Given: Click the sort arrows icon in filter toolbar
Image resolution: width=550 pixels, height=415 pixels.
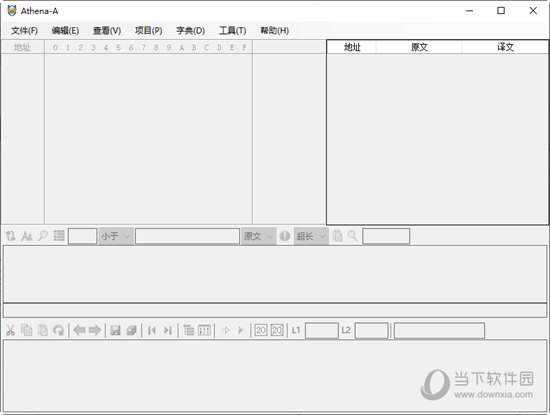Looking at the screenshot, I should coord(11,236).
